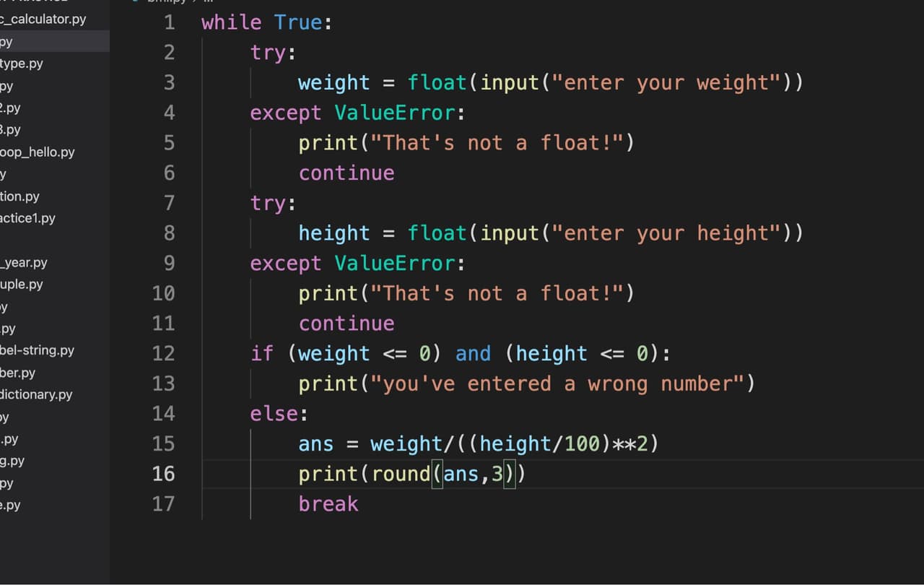Click line number 1 in the gutter

(169, 22)
